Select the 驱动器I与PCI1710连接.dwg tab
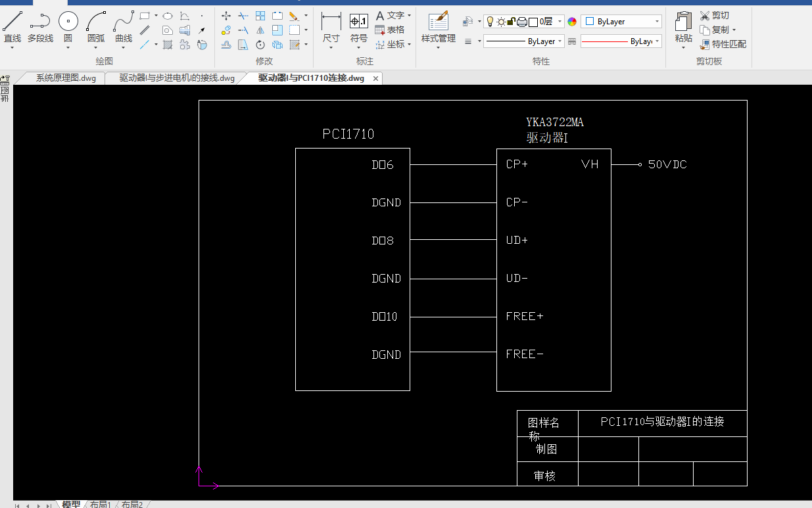Image resolution: width=812 pixels, height=508 pixels. (x=311, y=78)
